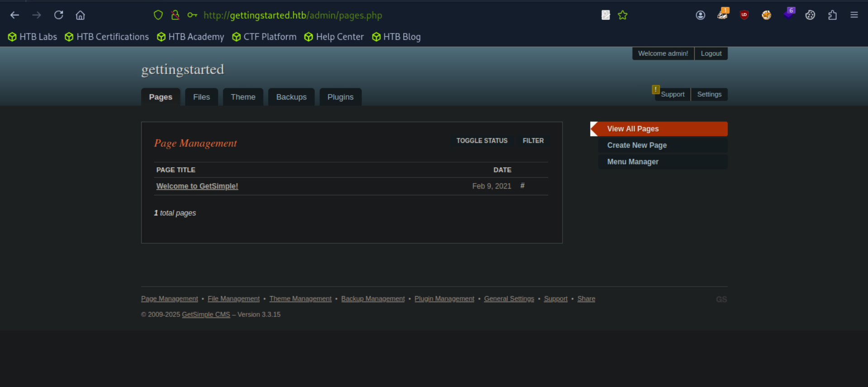The image size is (868, 387).
Task: Click the Welcome admin! profile link
Action: (x=663, y=53)
